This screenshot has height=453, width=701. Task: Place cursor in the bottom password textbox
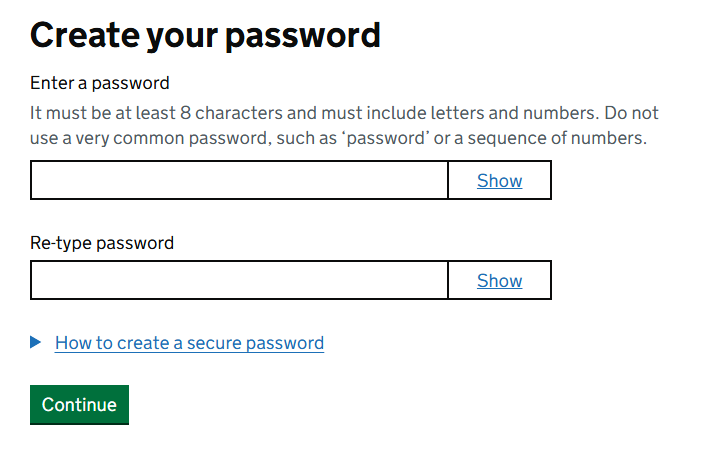[x=239, y=280]
